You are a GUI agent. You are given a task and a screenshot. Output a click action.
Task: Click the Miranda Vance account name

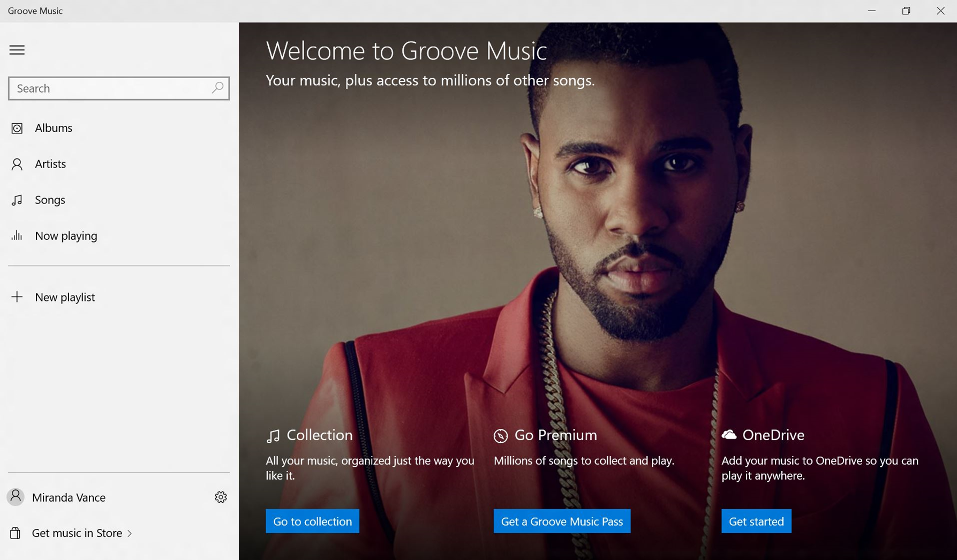(69, 497)
